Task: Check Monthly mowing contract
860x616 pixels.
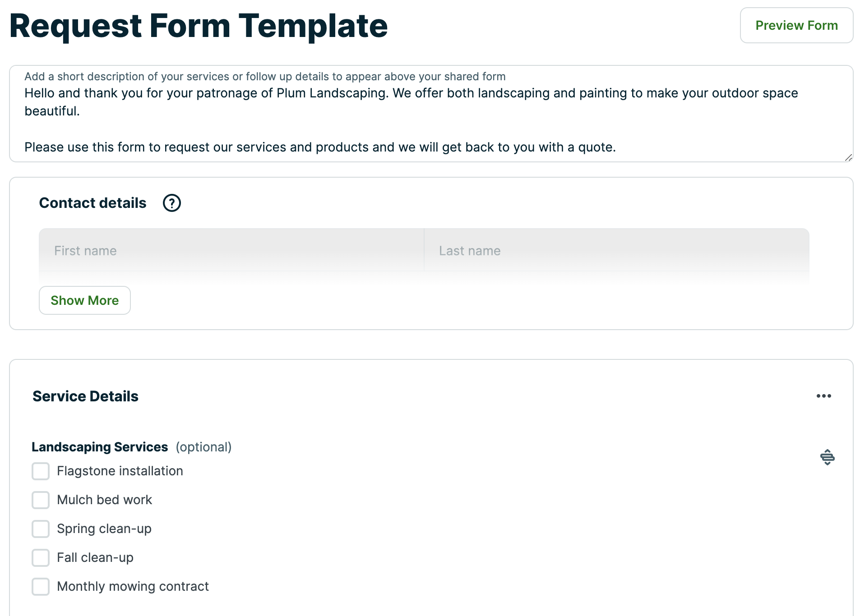Action: click(41, 587)
